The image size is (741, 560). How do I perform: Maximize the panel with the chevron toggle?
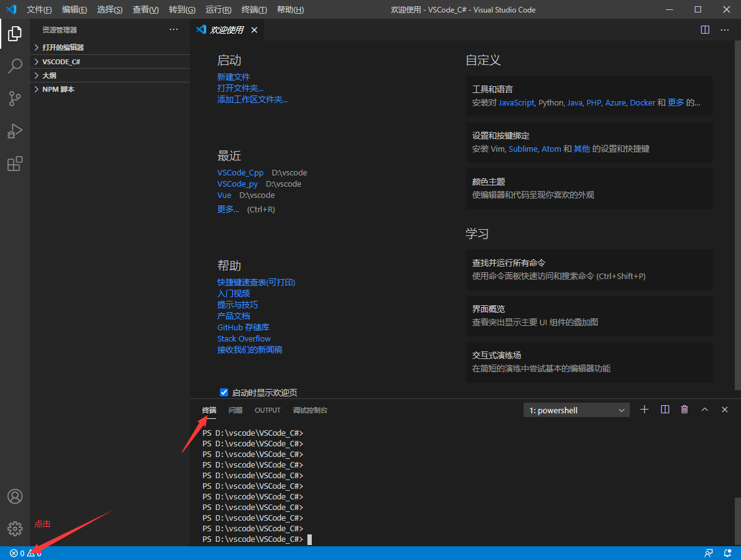pos(705,410)
